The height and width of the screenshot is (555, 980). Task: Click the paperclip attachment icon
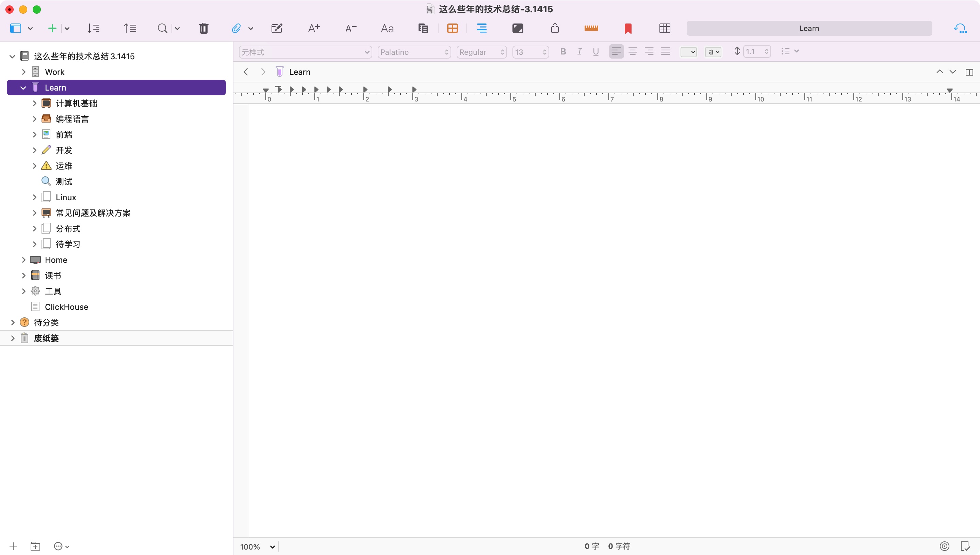[x=236, y=28]
